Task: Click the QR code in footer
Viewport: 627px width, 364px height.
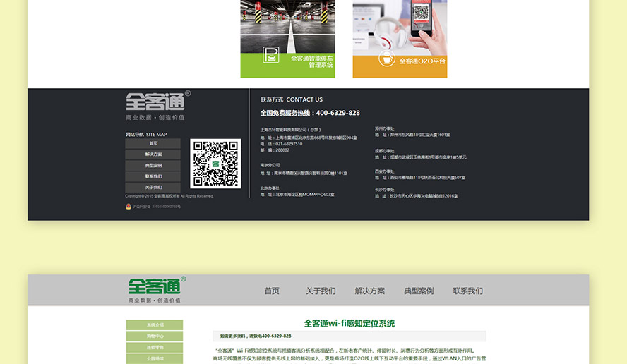Action: (x=215, y=164)
